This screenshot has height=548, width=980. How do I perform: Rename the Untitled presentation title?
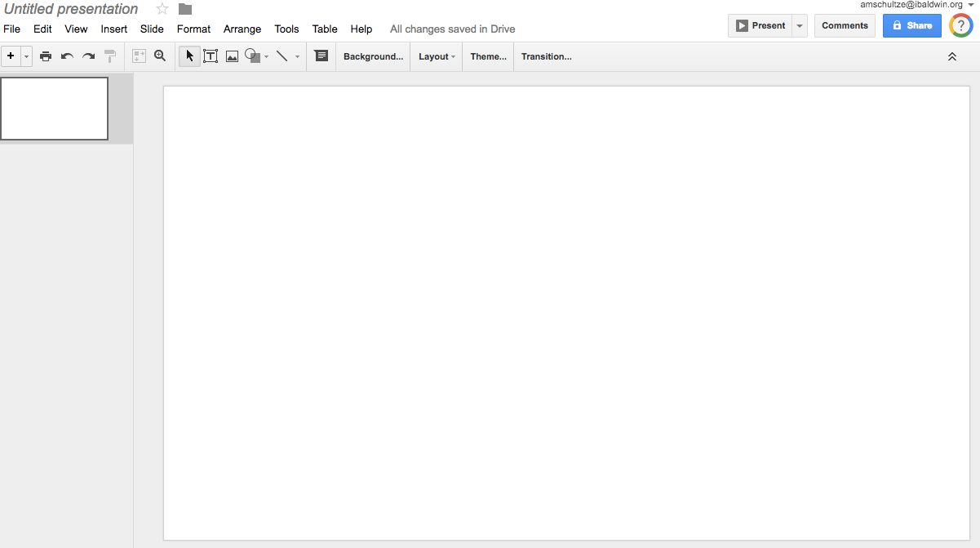click(x=71, y=9)
